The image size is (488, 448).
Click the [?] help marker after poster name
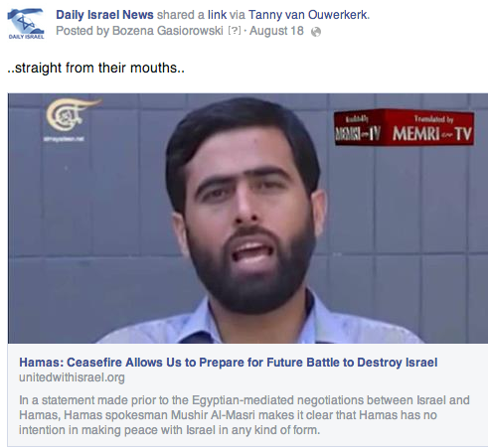point(235,31)
